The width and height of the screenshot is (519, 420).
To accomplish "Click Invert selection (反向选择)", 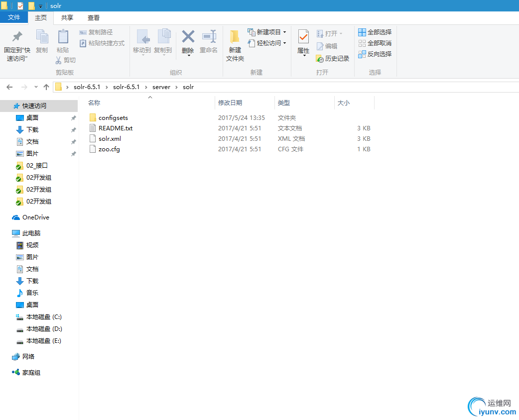I will 375,54.
